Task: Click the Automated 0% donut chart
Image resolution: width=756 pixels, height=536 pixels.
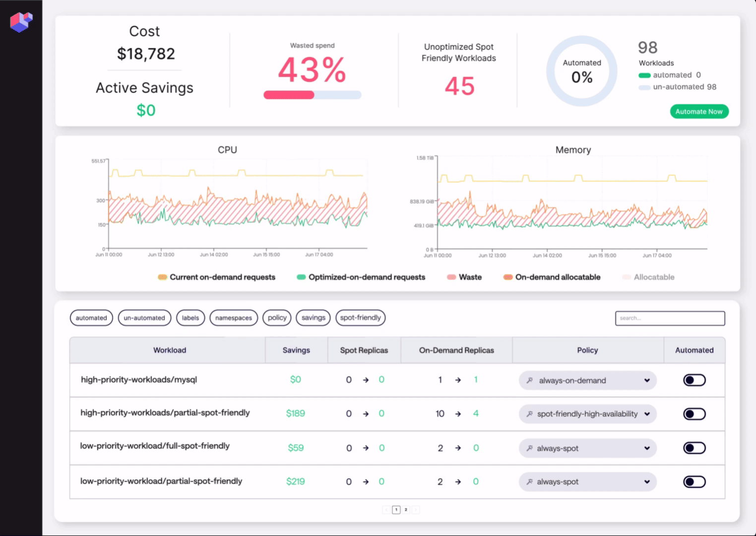Action: (582, 71)
